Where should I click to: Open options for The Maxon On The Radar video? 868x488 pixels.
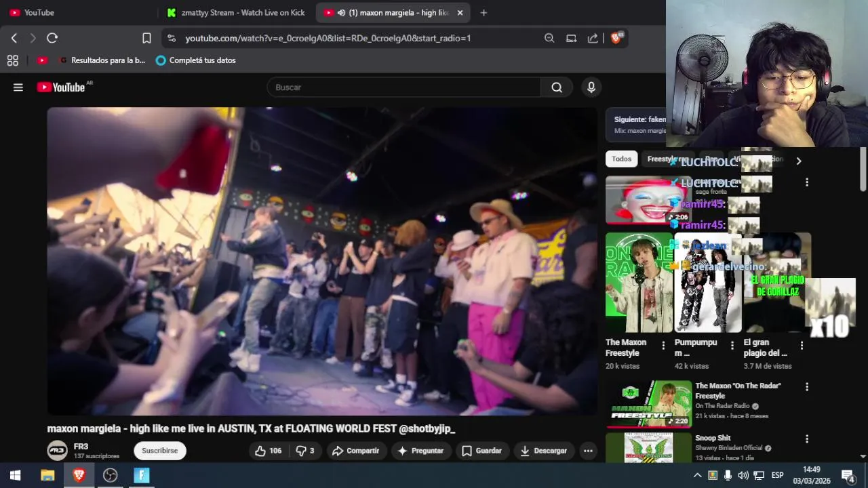tap(807, 387)
